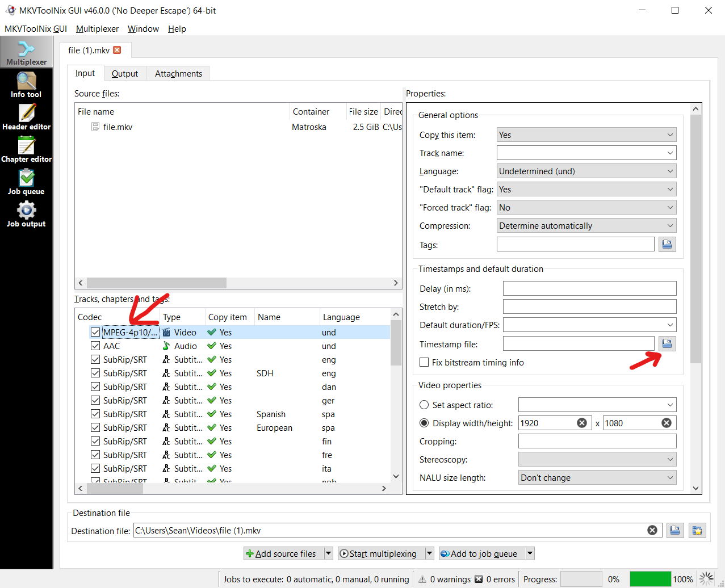Screen dimensions: 725x588
Task: Open the Job queue
Action: pos(26,182)
